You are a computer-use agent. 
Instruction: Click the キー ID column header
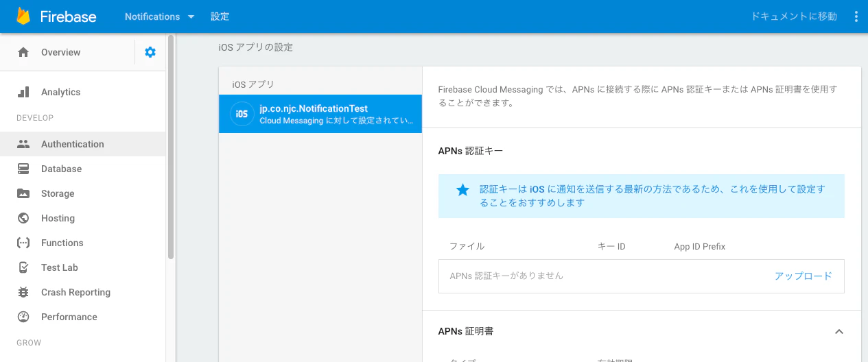pos(611,246)
